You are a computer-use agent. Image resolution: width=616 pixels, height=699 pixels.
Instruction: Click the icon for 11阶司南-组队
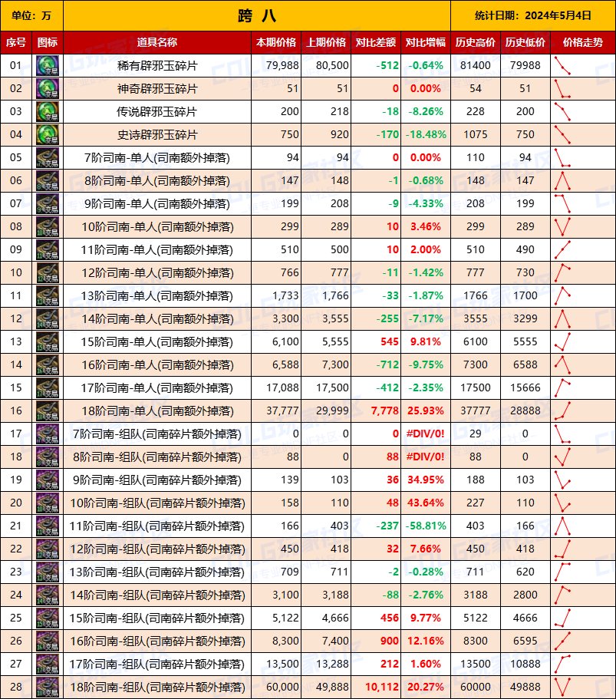(x=48, y=526)
